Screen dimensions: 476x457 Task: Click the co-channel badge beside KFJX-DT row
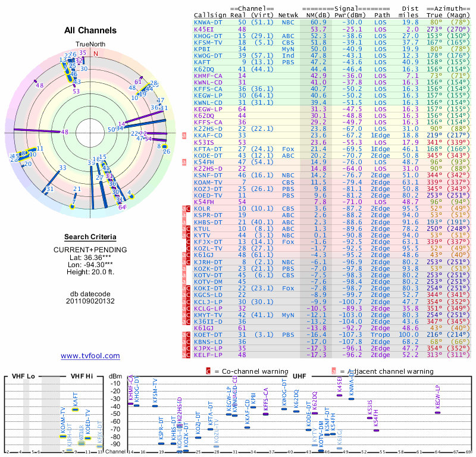[x=188, y=242]
